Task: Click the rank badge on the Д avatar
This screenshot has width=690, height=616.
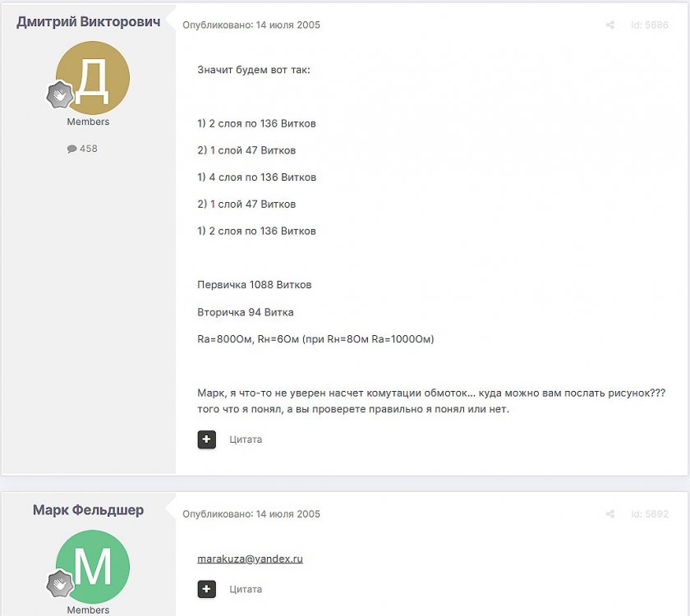Action: point(57,96)
